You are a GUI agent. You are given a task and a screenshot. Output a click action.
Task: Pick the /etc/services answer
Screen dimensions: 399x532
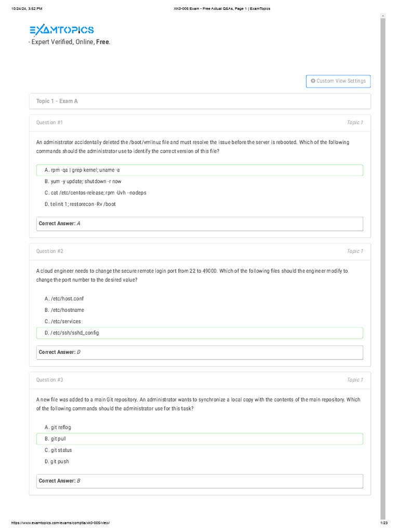tap(62, 322)
